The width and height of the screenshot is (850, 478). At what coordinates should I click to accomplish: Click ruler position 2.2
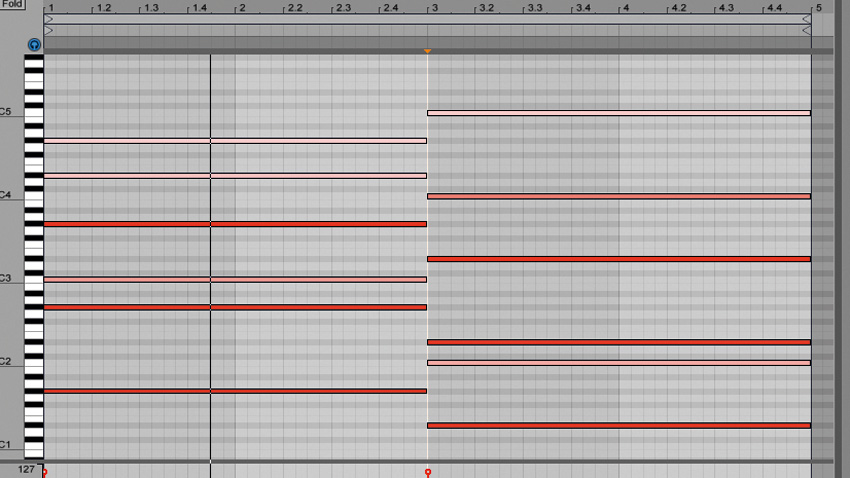(x=295, y=8)
